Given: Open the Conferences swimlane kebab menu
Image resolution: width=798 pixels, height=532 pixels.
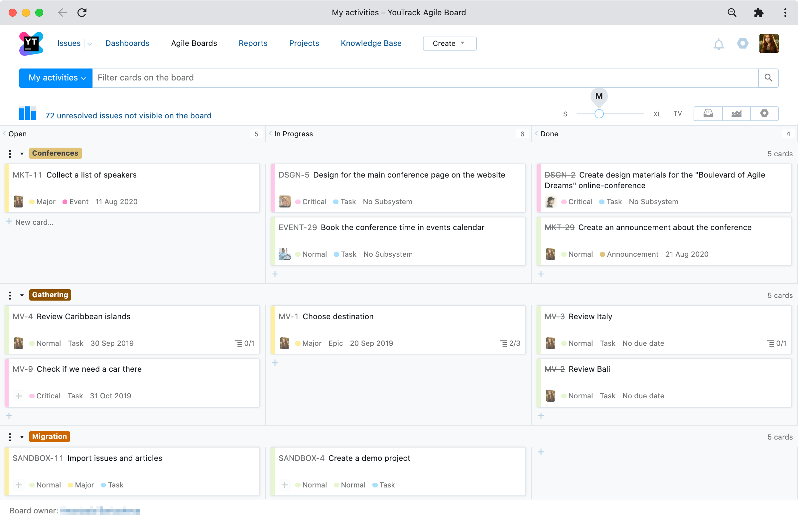Looking at the screenshot, I should click(10, 153).
